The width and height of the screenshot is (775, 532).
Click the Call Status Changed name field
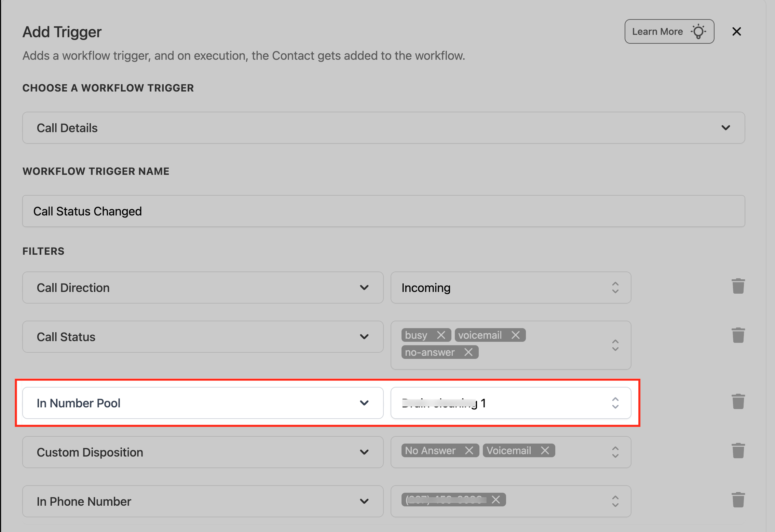[x=383, y=211]
